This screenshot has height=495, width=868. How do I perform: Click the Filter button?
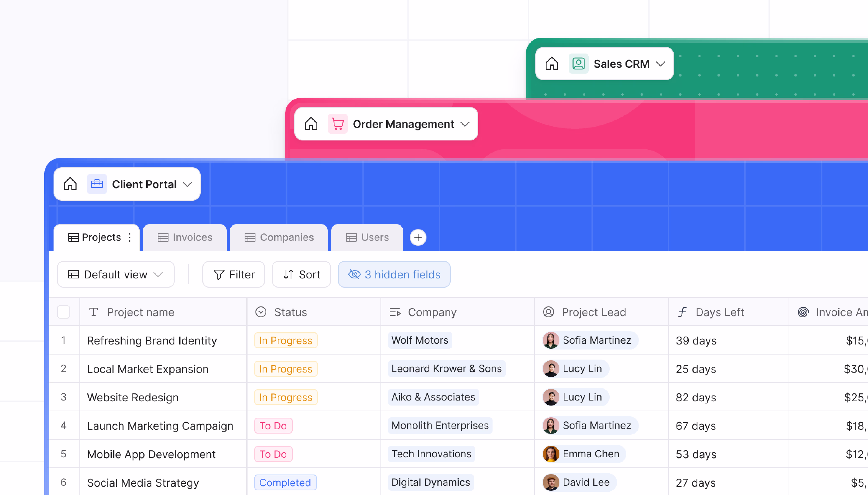tap(234, 274)
